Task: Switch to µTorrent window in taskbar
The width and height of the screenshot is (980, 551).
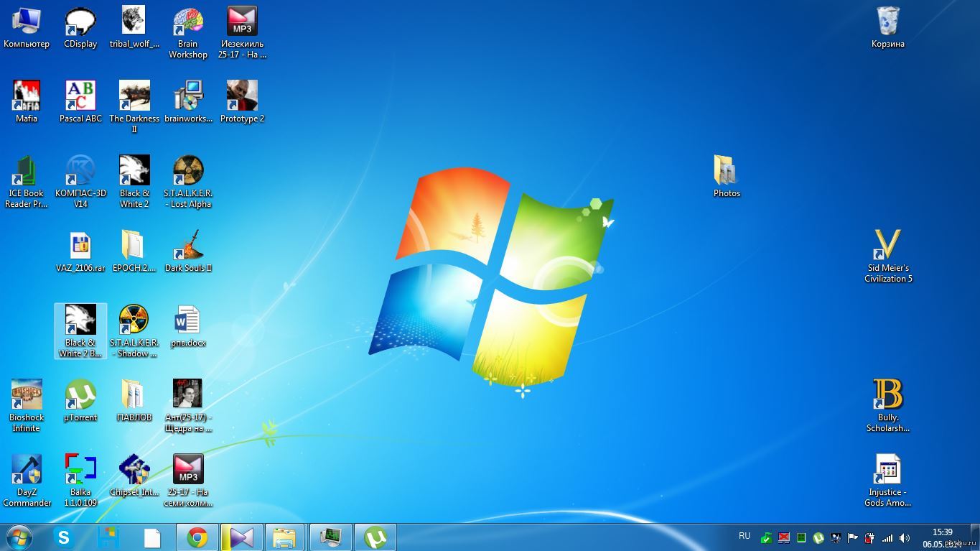Action: point(375,537)
